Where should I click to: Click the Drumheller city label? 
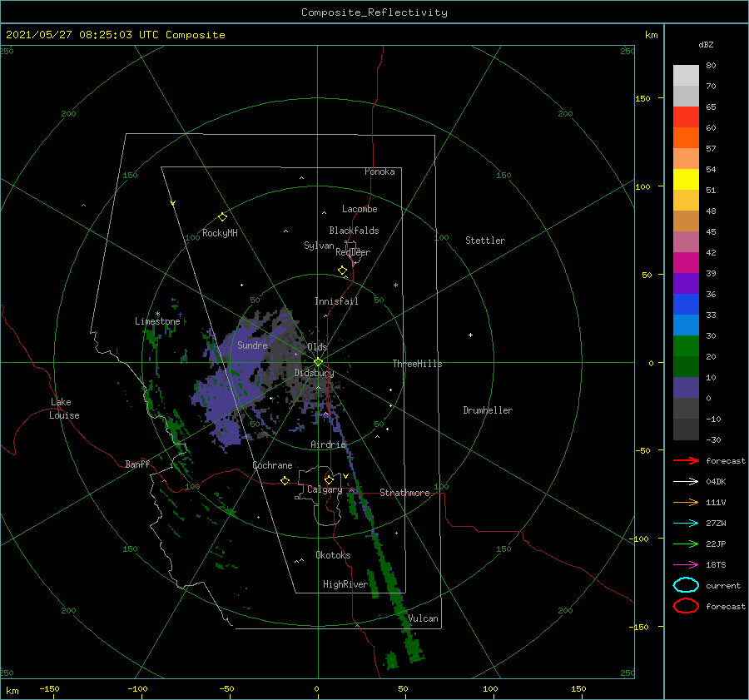[x=488, y=410]
